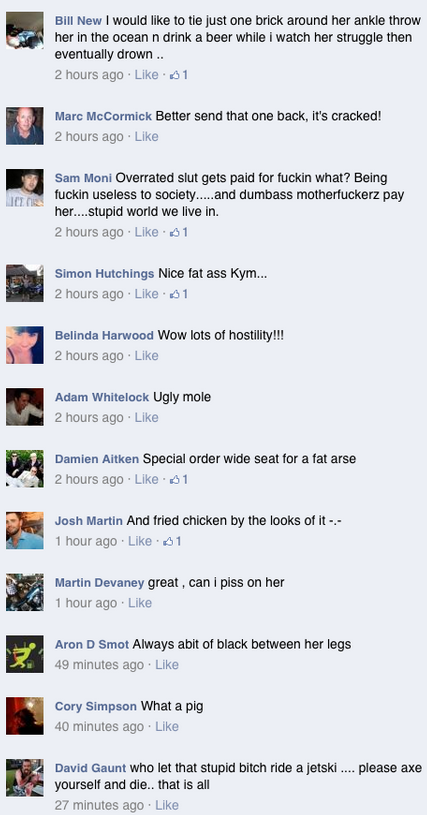Viewport: 427px width, 815px height.
Task: Open Marc McCormick's profile picture
Action: [x=25, y=126]
